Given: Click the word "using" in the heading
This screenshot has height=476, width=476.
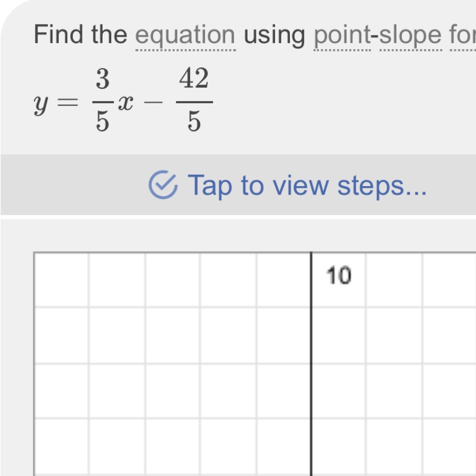Looking at the screenshot, I should click(274, 35).
